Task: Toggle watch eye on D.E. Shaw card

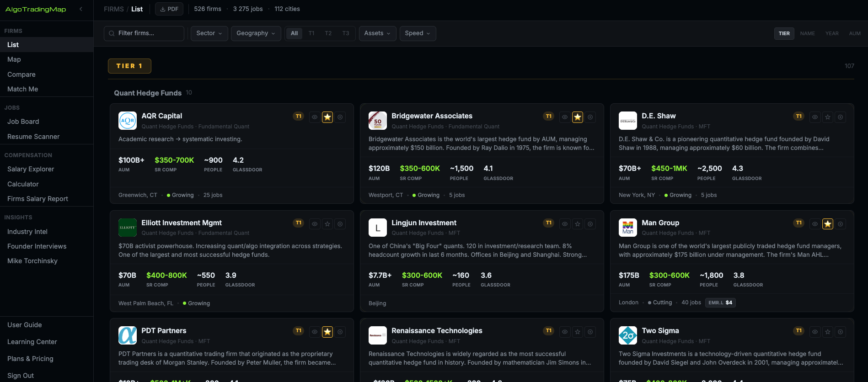Action: pos(815,117)
